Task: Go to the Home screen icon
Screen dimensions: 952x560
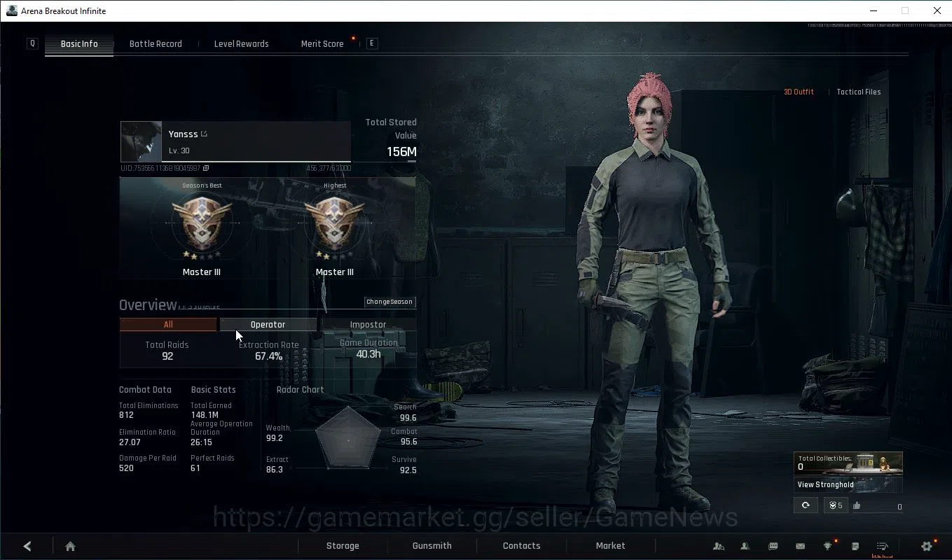Action: (70, 546)
